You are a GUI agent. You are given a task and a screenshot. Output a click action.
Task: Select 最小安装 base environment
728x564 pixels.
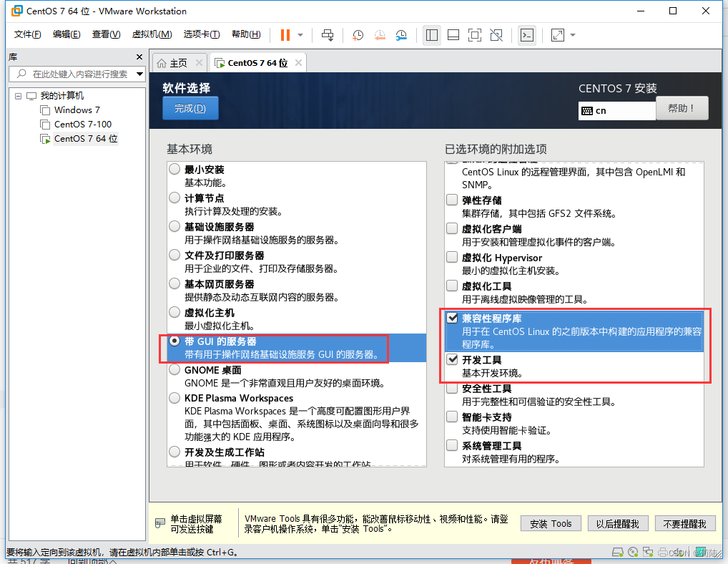point(174,169)
